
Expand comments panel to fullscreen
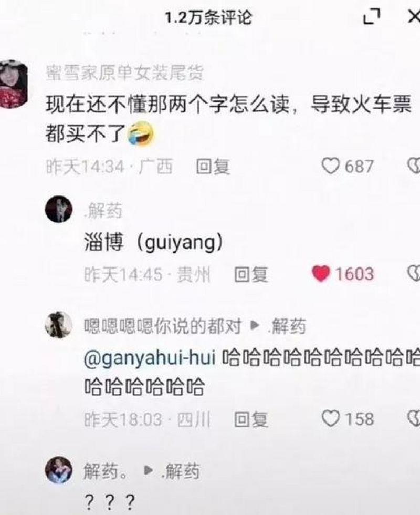[372, 16]
